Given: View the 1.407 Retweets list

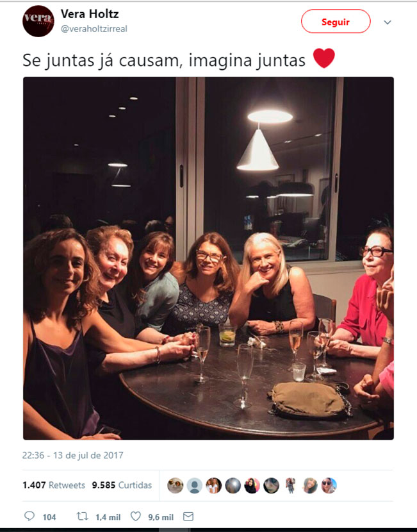Looking at the screenshot, I should 54,485.
